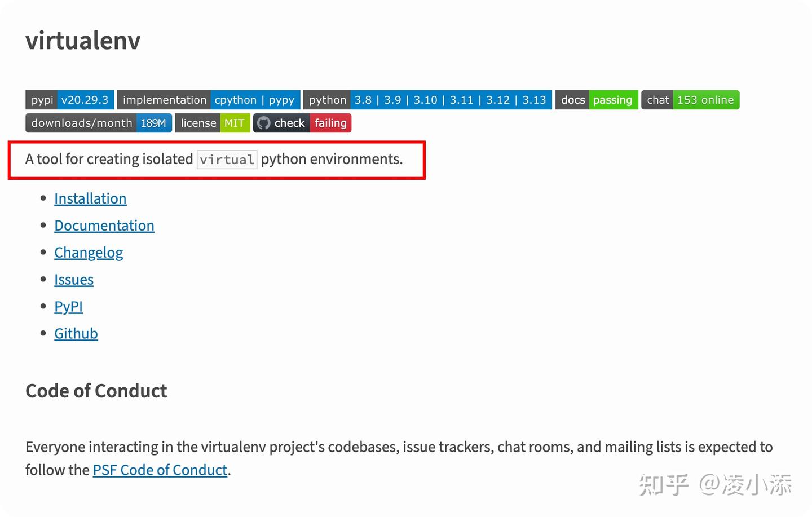
Task: Open the GitHub check failing badge
Action: [x=302, y=123]
